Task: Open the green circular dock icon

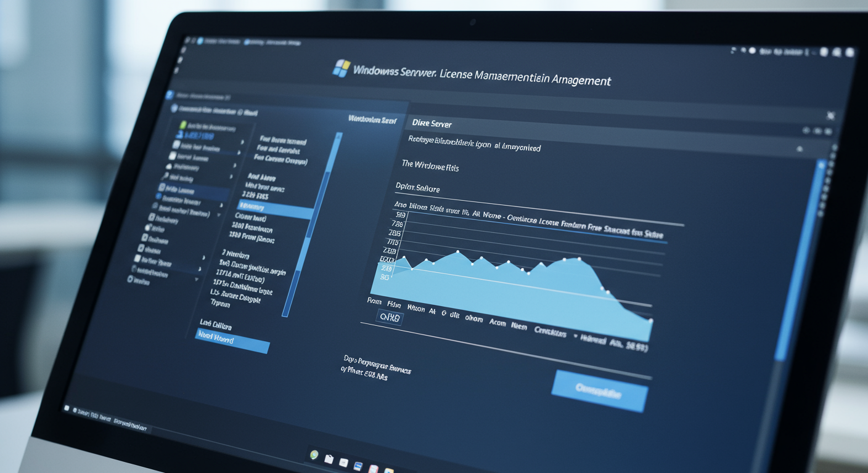Action: (314, 455)
